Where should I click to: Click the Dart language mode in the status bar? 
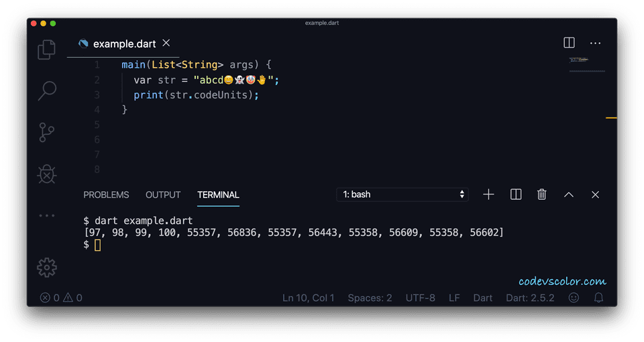483,298
